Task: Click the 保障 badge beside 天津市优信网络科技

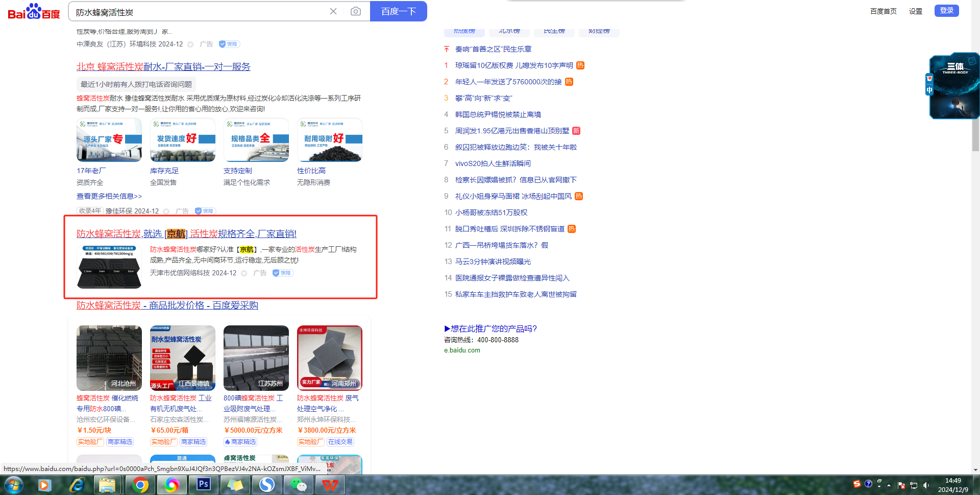Action: click(283, 273)
